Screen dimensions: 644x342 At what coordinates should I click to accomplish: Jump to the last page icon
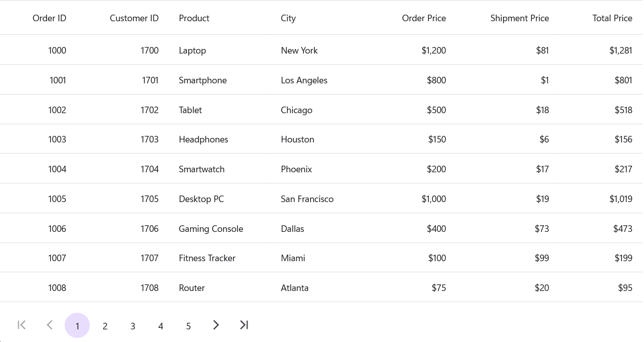[x=244, y=325]
